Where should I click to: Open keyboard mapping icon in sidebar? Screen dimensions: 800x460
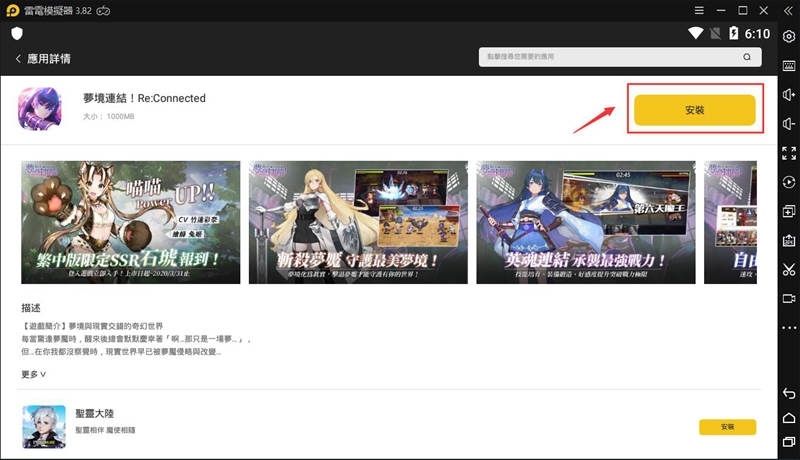tap(789, 65)
